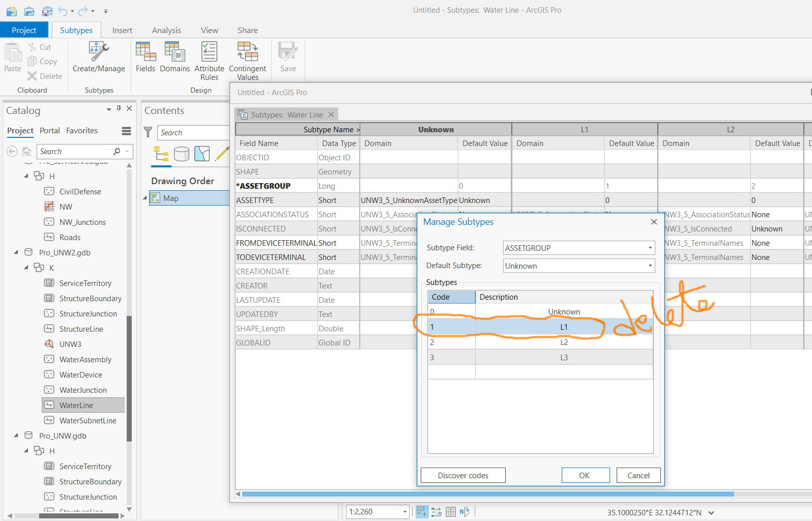Collapse the K feature dataset node
812x521 pixels.
[x=26, y=267]
